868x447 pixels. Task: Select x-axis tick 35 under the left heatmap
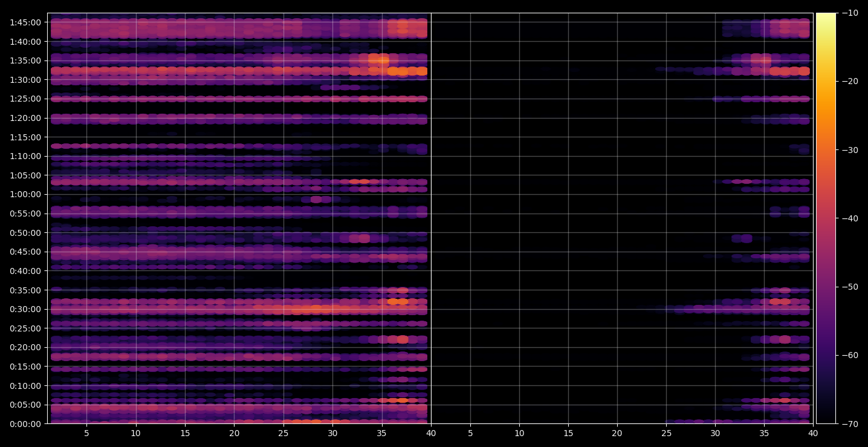coord(382,433)
